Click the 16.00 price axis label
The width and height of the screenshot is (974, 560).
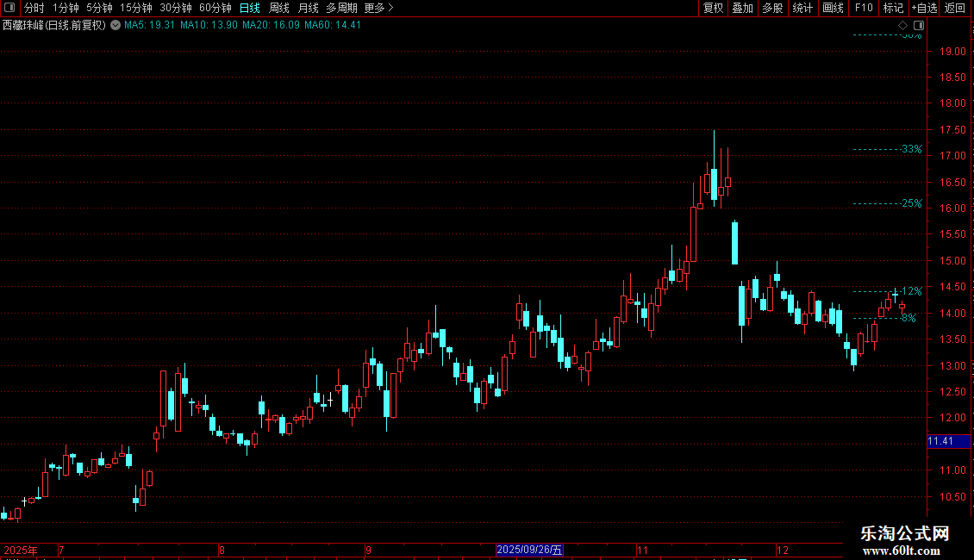click(x=952, y=208)
